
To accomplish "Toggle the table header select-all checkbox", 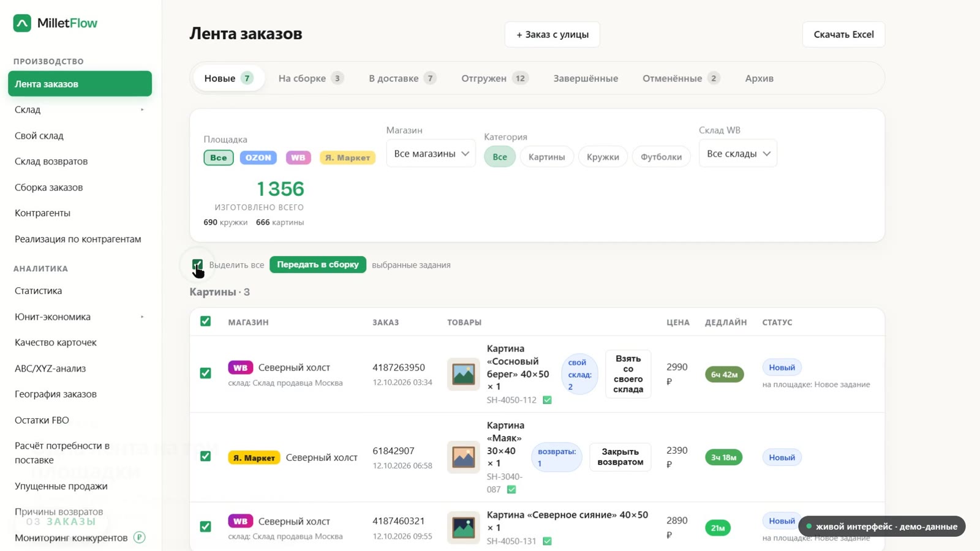I will coord(206,321).
